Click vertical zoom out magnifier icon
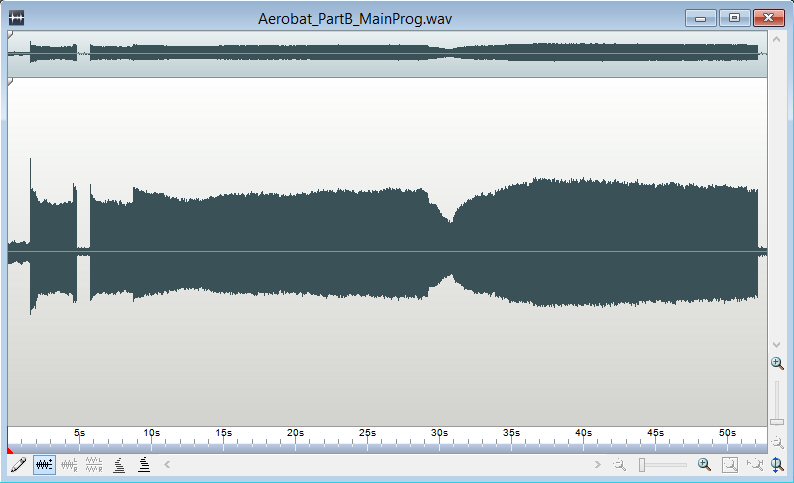This screenshot has height=483, width=794. pos(777,442)
